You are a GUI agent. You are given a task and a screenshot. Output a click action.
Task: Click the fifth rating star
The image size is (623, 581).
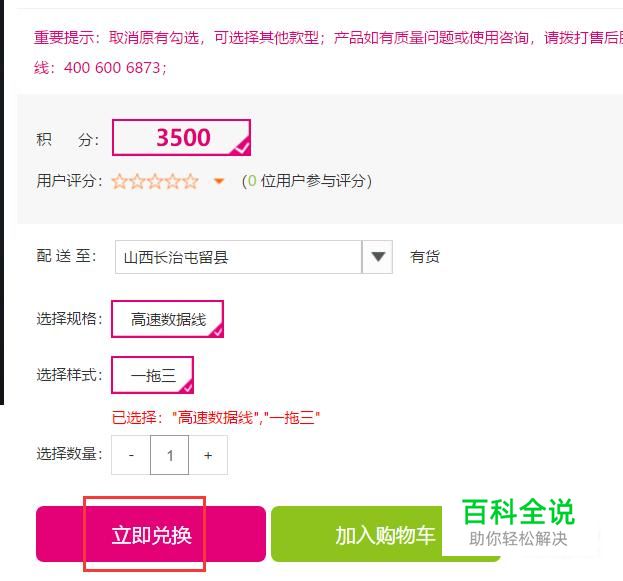click(191, 182)
